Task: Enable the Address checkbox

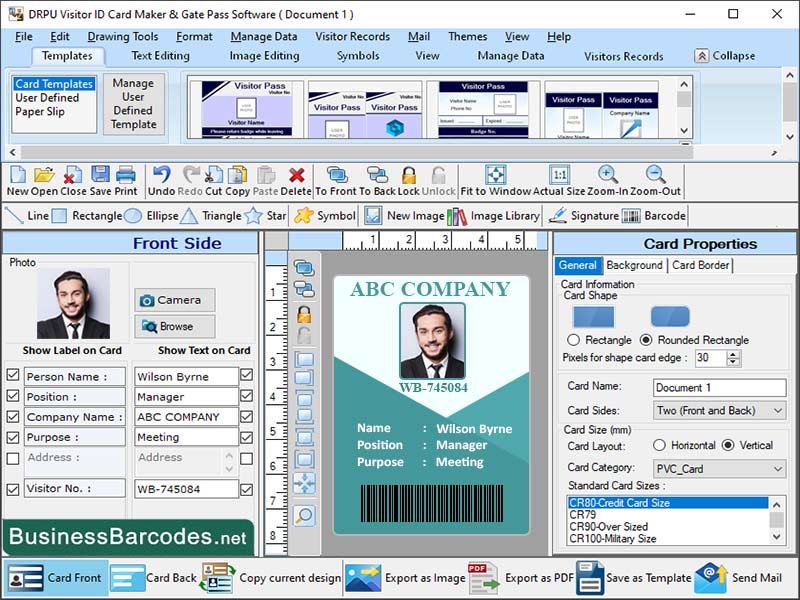Action: 14,458
